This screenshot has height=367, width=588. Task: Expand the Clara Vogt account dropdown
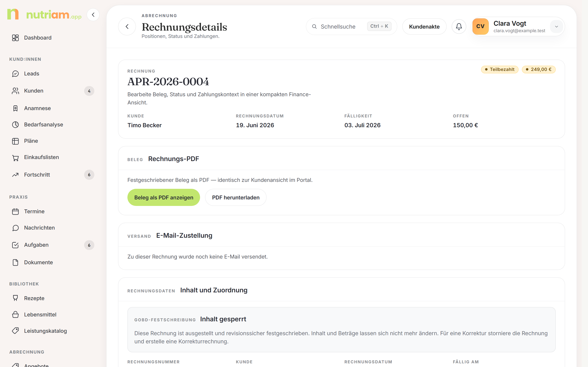coord(556,27)
